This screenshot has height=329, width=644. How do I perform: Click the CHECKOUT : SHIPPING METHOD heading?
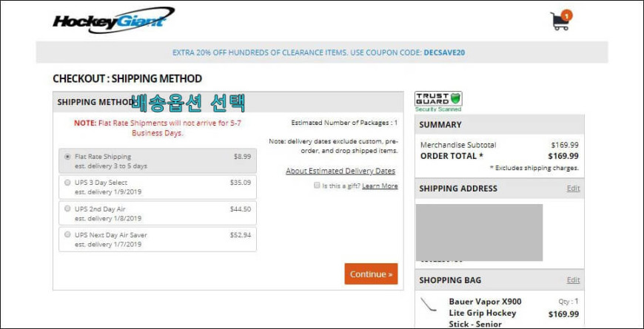pos(127,78)
